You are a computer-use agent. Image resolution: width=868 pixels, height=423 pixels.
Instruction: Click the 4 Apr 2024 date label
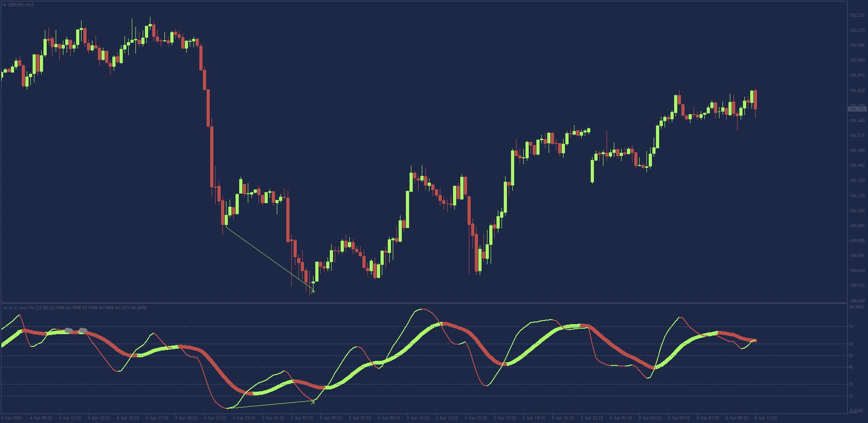coord(12,418)
